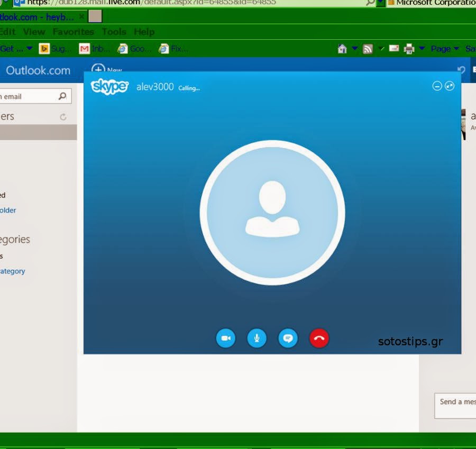Screen dimensions: 476x449
Task: Click the Skype logo
Action: point(109,87)
